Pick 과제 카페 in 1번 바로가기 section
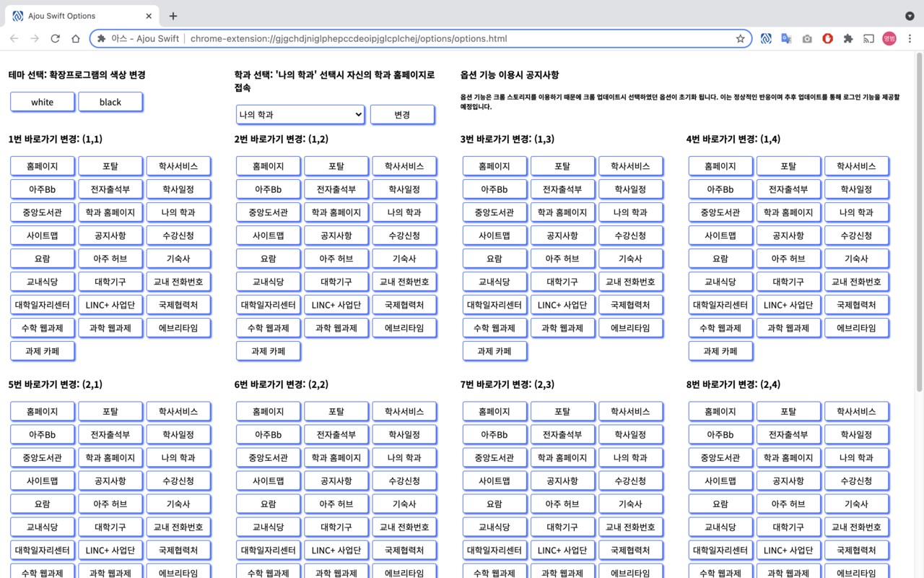This screenshot has width=924, height=578. [43, 351]
